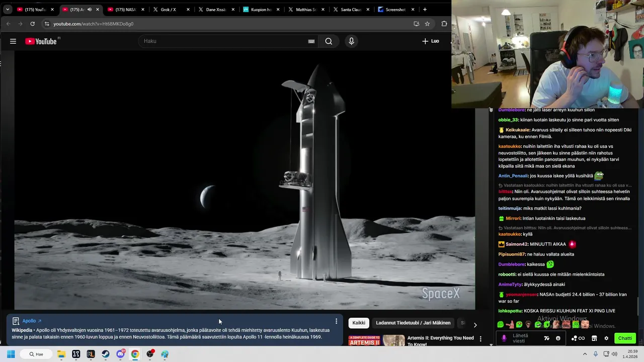
Task: Click the green Chatti send button
Action: coord(625,338)
